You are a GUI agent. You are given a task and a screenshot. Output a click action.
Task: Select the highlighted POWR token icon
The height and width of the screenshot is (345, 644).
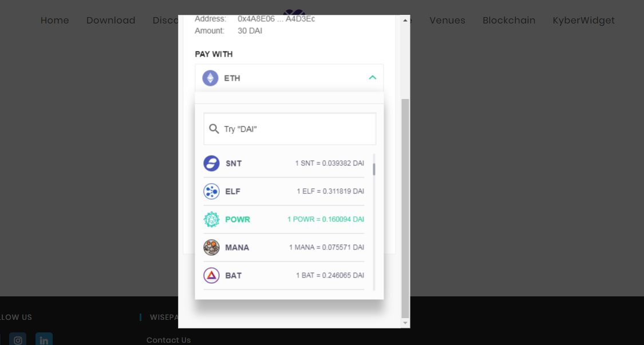211,219
